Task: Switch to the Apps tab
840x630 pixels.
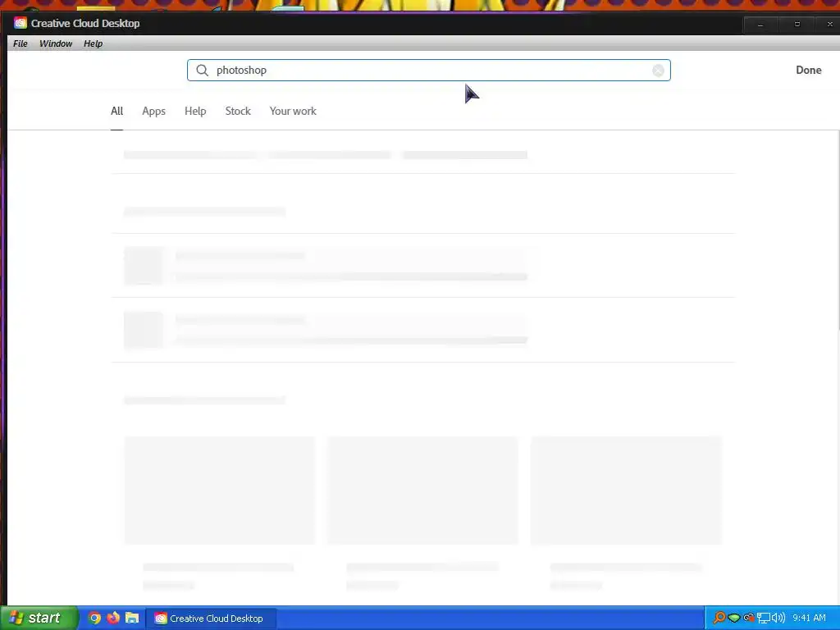Action: click(x=153, y=111)
